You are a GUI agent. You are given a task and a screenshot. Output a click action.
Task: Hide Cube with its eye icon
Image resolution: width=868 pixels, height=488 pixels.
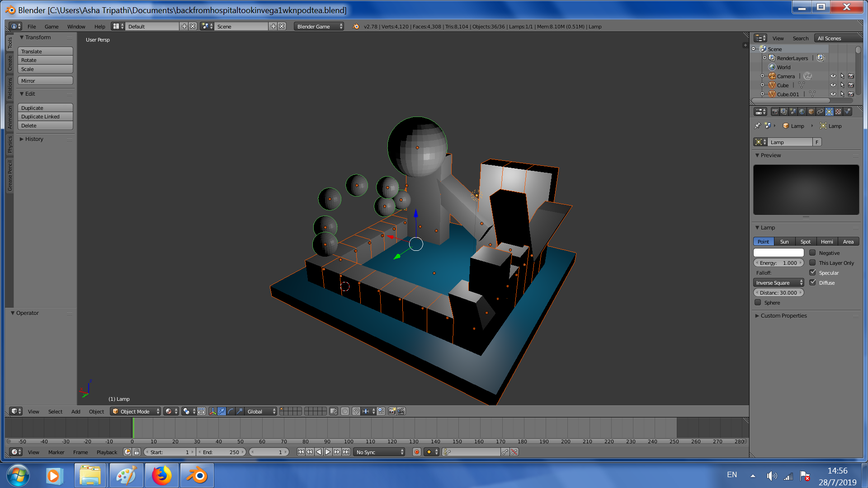(x=833, y=85)
